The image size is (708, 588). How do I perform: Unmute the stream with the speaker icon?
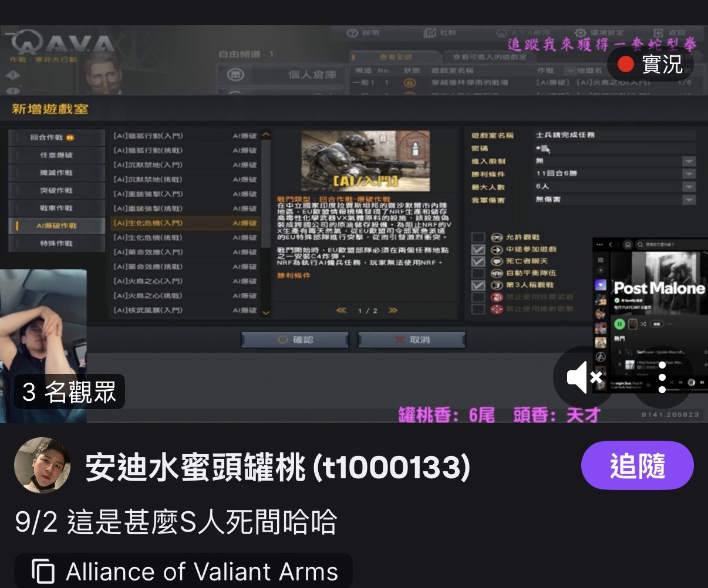[584, 377]
